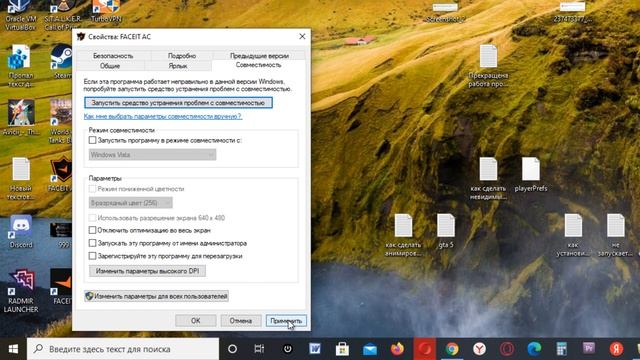Open the Discord desktop shortcut
This screenshot has height=360, width=640.
(21, 231)
